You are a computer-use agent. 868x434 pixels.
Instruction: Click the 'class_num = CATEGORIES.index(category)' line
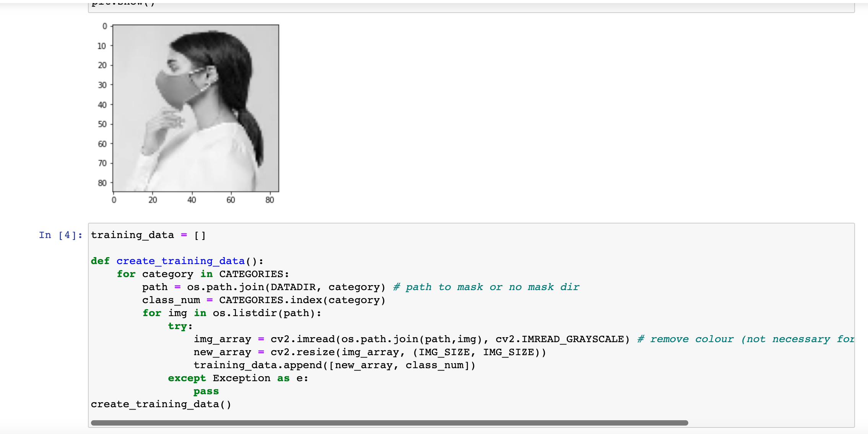[264, 300]
